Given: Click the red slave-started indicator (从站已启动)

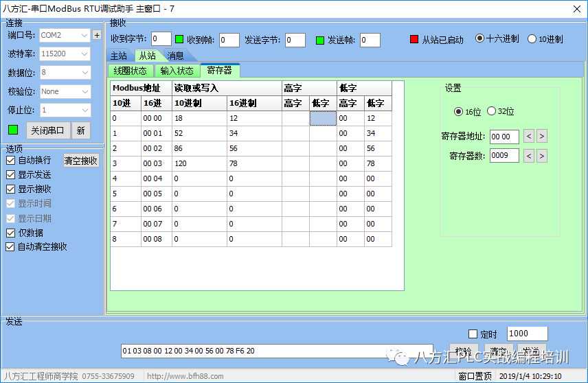Looking at the screenshot, I should [x=414, y=40].
